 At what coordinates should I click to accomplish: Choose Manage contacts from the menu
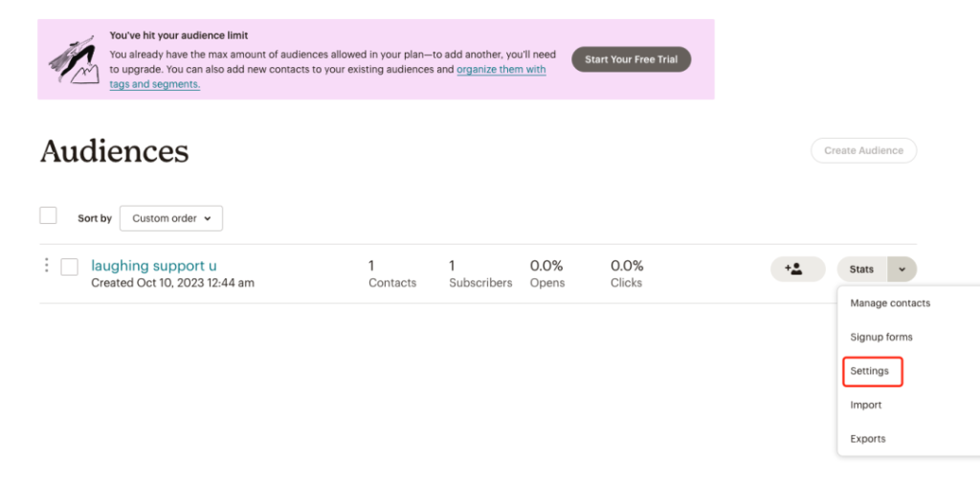click(x=890, y=303)
